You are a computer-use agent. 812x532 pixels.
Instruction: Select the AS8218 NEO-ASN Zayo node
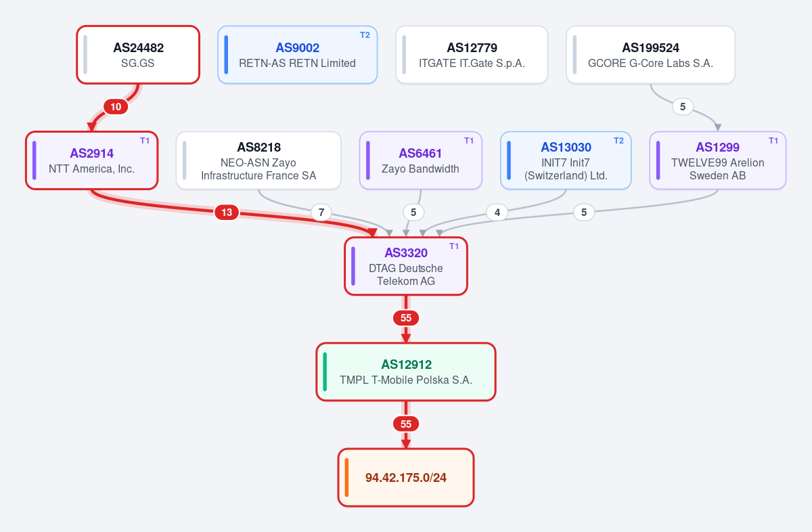(258, 160)
